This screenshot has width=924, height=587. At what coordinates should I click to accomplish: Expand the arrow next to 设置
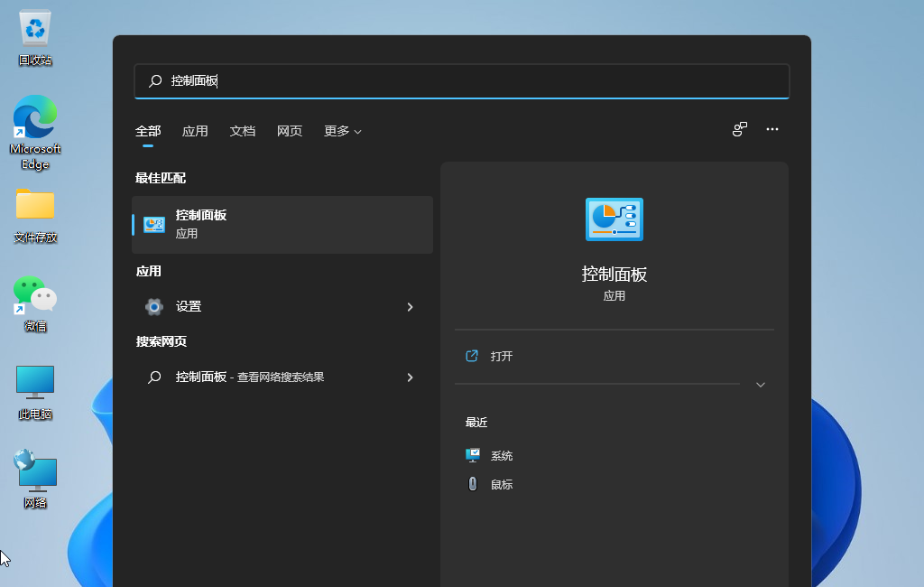click(x=411, y=306)
